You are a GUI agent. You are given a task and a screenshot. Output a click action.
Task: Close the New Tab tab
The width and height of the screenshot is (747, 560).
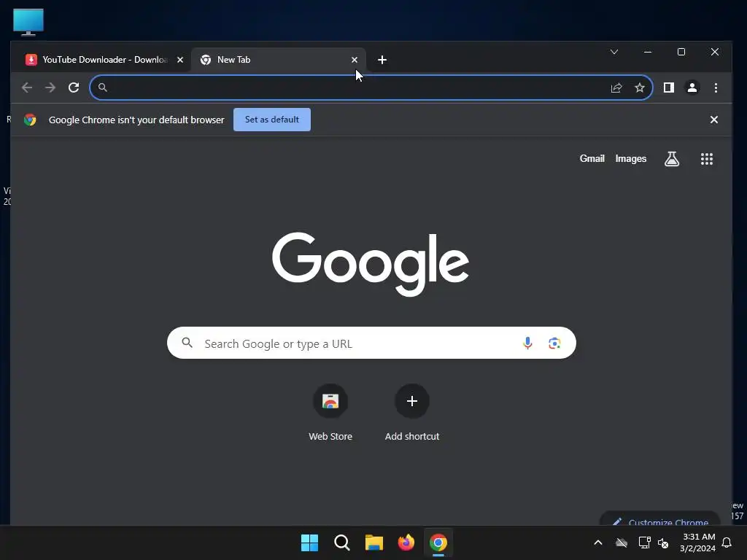pyautogui.click(x=355, y=60)
